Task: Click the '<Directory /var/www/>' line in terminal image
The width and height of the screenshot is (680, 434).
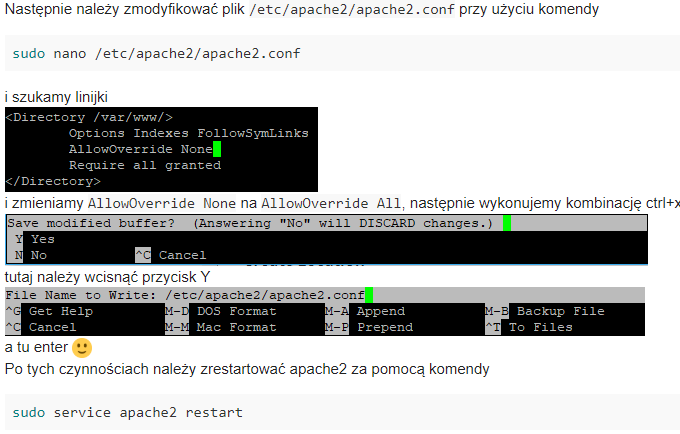Action: 89,117
